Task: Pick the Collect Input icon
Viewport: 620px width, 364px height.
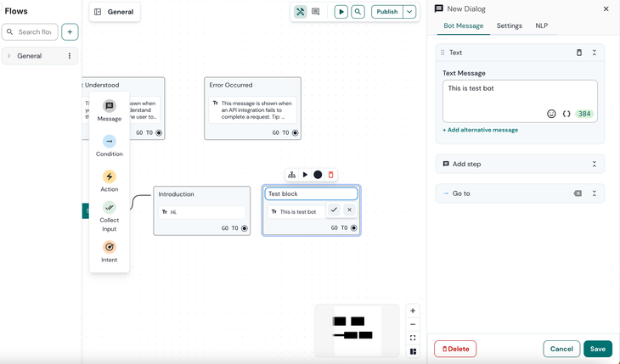Action: pos(109,208)
